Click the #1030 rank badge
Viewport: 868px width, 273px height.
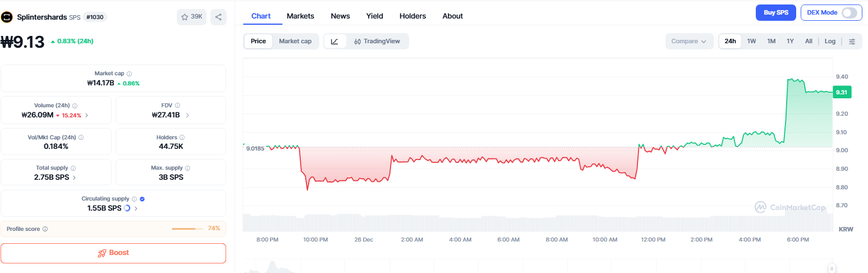pyautogui.click(x=95, y=17)
